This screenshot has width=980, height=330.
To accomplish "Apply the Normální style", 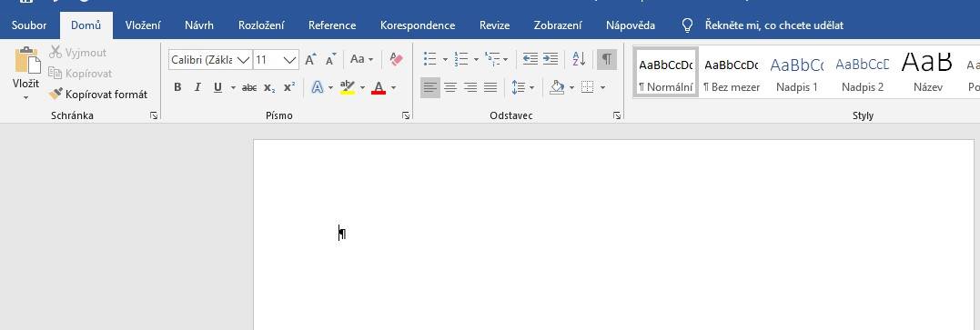I will (x=666, y=72).
